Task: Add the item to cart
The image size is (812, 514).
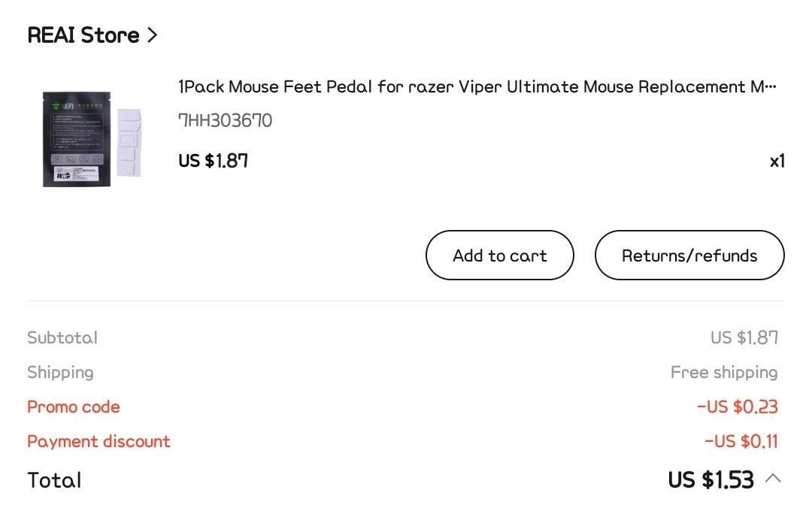Action: [x=500, y=255]
